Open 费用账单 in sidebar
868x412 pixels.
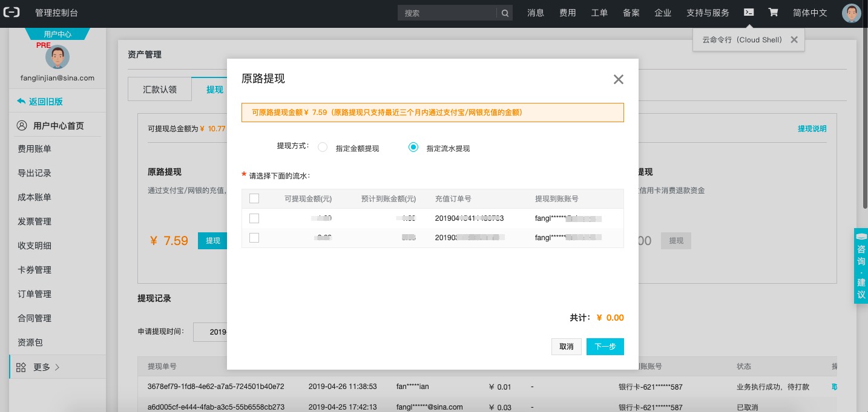point(35,149)
